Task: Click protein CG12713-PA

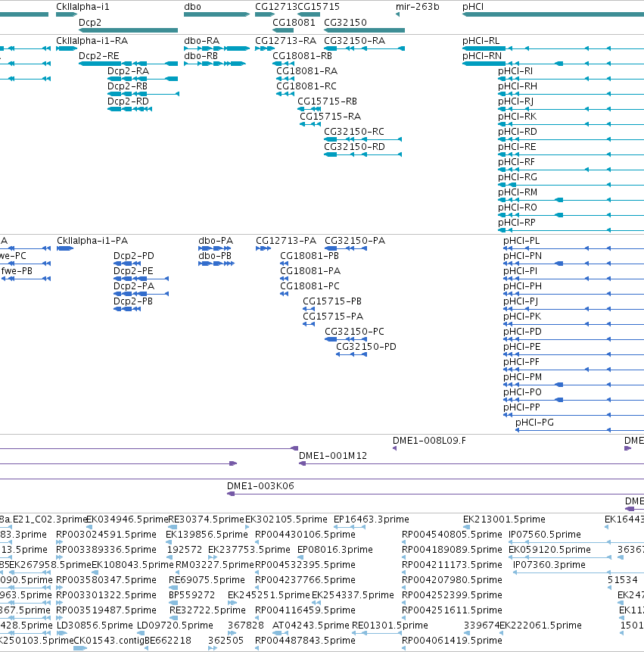Action: [x=286, y=241]
